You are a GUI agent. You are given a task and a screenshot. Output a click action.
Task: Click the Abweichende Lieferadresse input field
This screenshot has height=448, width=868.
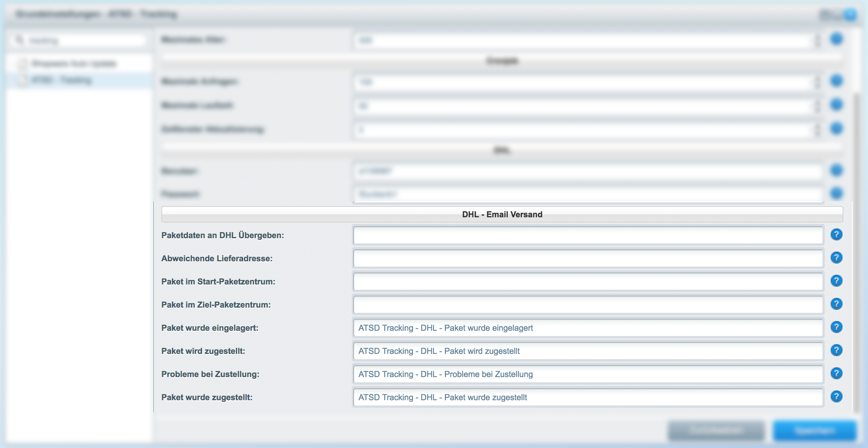(x=588, y=258)
